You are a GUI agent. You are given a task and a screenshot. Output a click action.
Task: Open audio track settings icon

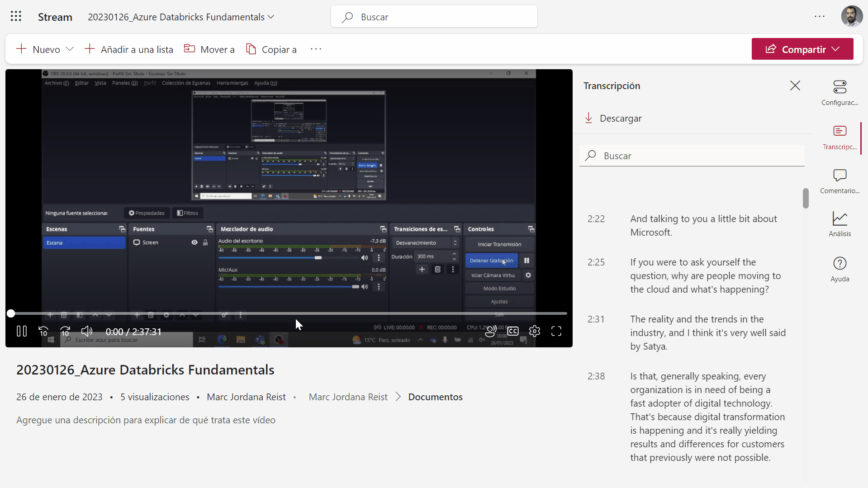(x=491, y=332)
